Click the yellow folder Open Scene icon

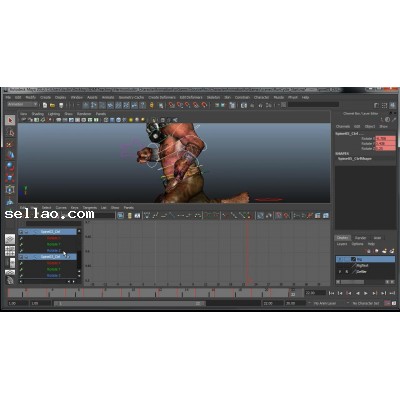(52, 105)
